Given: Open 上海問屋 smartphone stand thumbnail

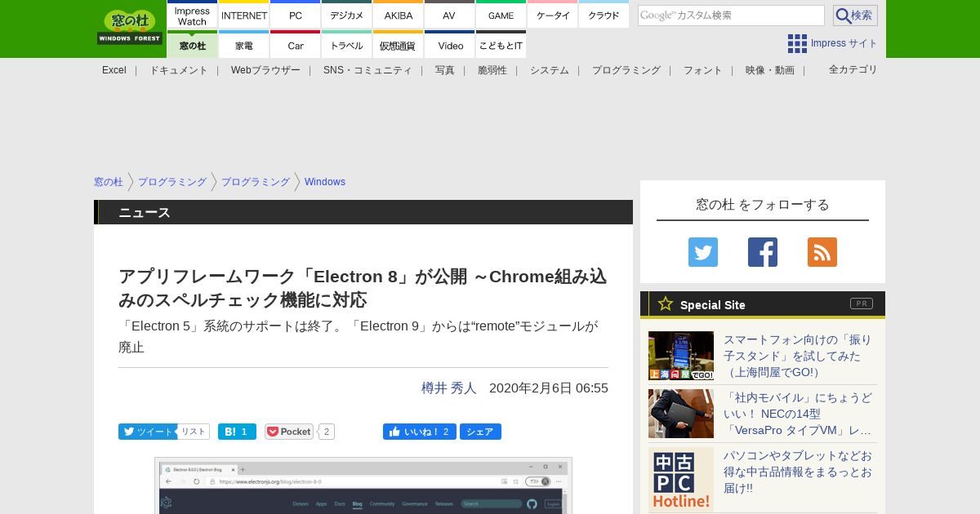Looking at the screenshot, I should pos(681,356).
